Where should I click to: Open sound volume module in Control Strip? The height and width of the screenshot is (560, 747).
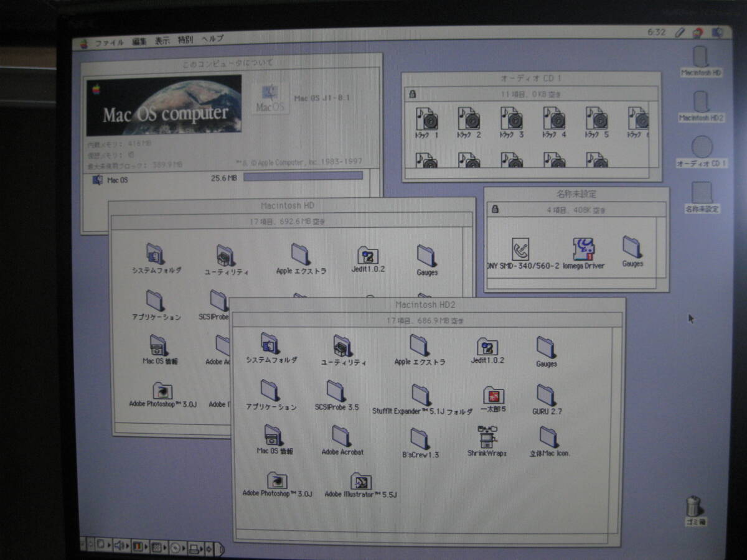click(121, 547)
